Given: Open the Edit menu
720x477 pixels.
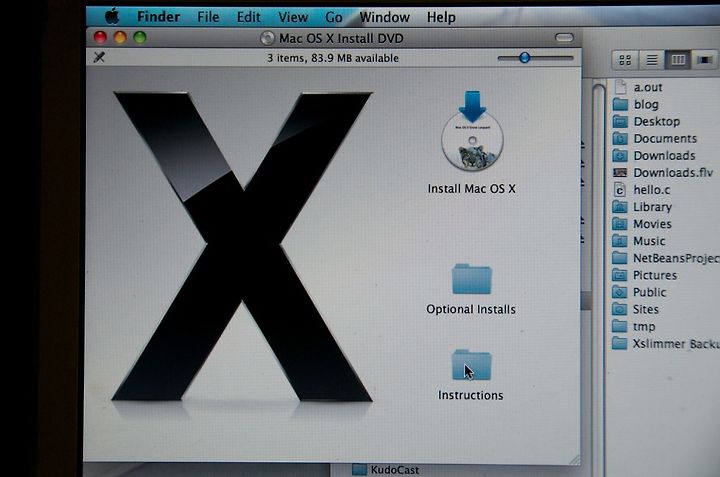Looking at the screenshot, I should tap(248, 17).
